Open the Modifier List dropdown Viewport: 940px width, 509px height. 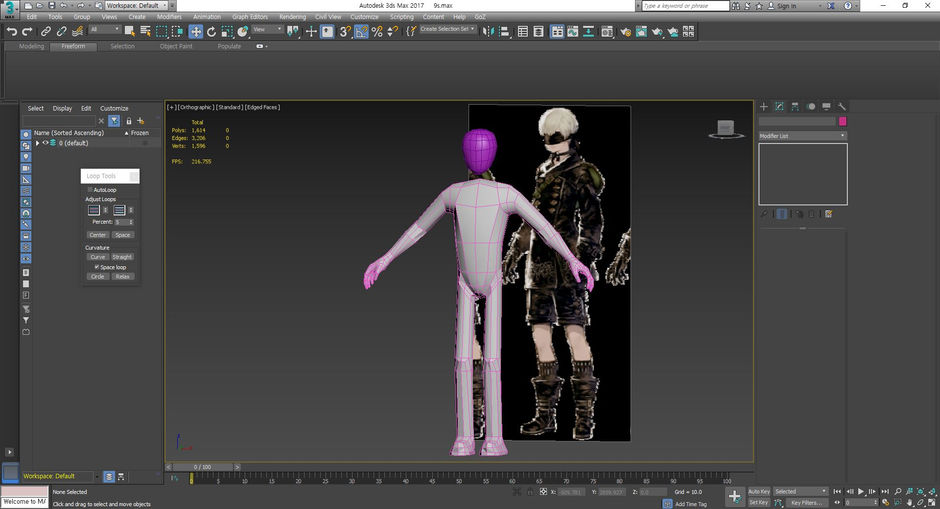[x=802, y=135]
